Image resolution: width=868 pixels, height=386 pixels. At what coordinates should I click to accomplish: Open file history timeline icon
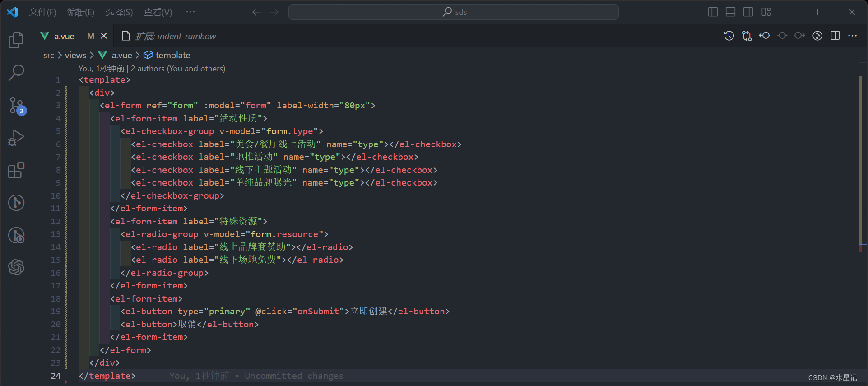click(x=729, y=36)
